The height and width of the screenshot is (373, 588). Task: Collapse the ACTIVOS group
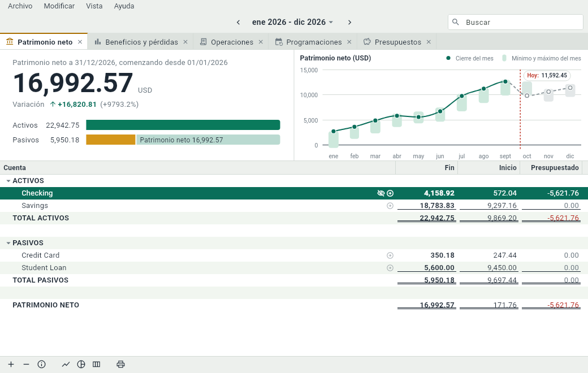(x=8, y=181)
